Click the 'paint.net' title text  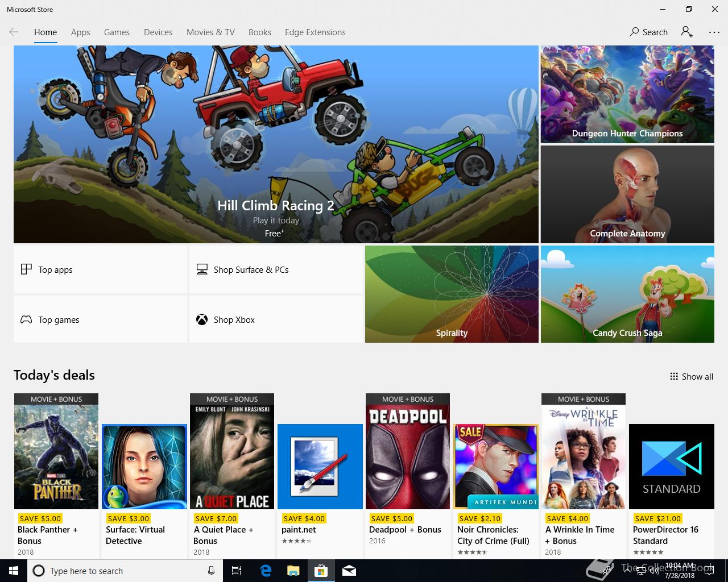click(x=299, y=529)
